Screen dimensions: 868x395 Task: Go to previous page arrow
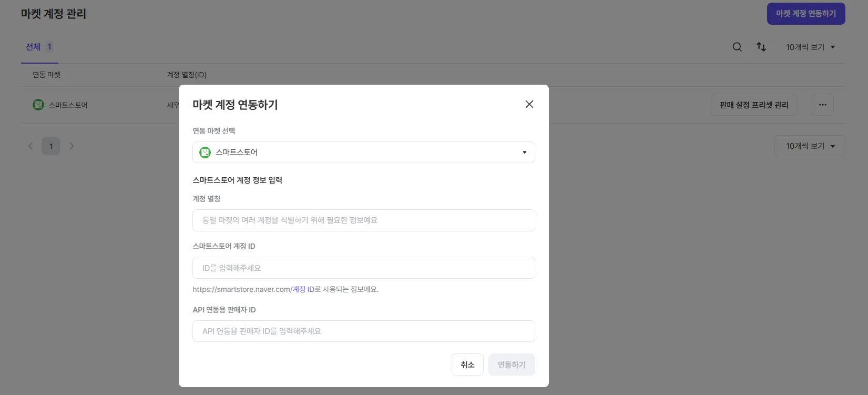tap(30, 146)
